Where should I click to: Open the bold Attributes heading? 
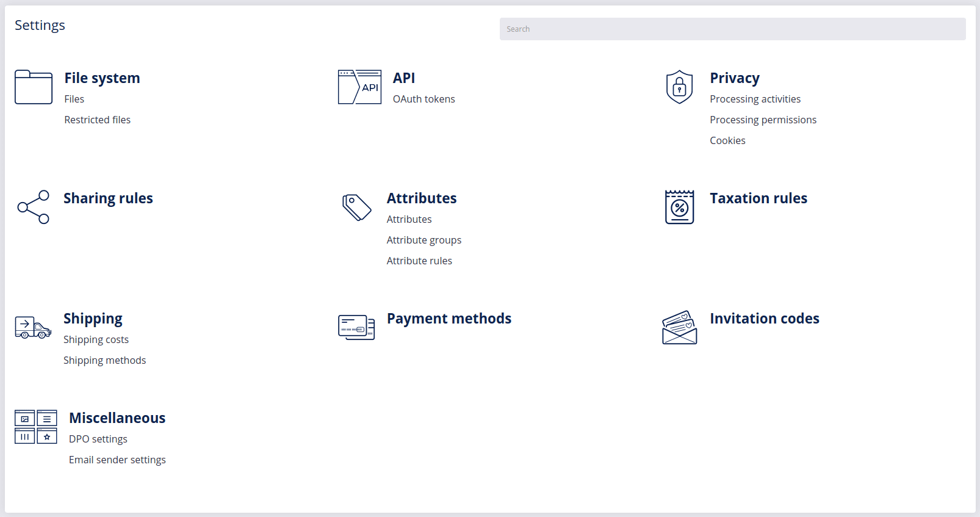tap(422, 198)
